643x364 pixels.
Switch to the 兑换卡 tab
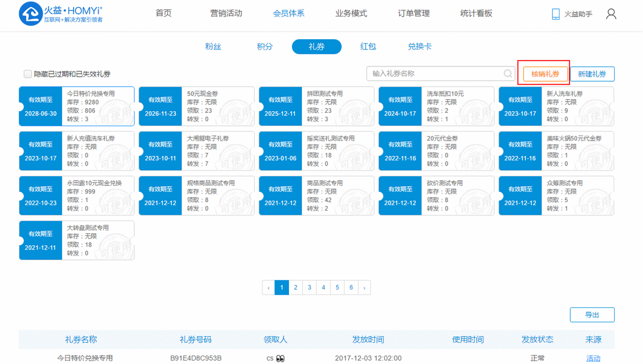(419, 47)
